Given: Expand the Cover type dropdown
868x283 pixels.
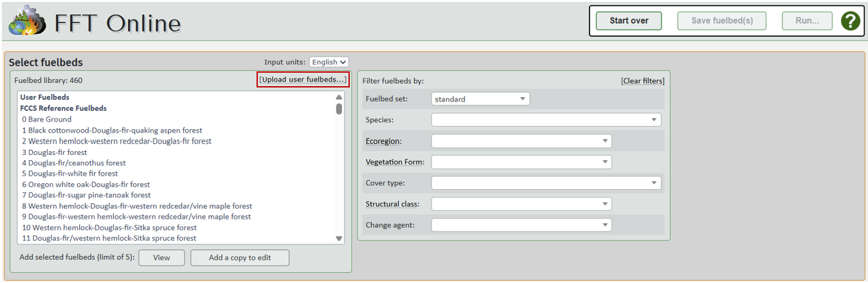Looking at the screenshot, I should coord(545,183).
